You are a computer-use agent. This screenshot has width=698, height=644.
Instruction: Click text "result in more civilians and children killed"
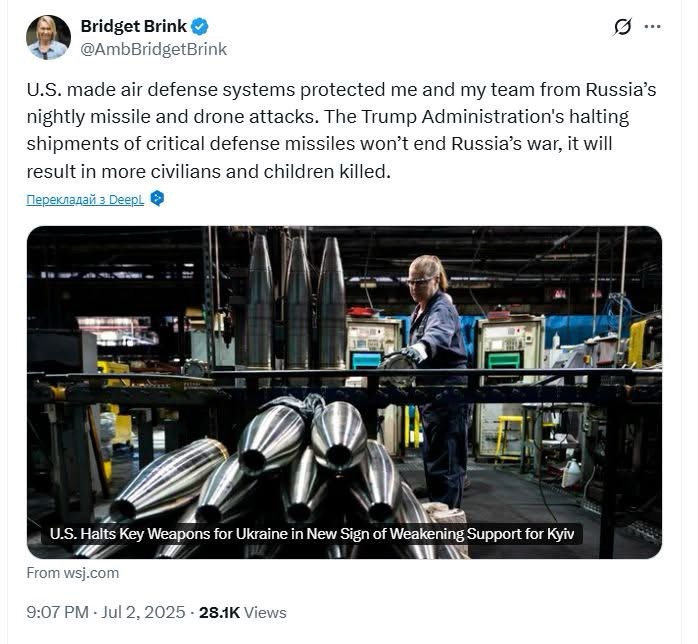coord(208,171)
